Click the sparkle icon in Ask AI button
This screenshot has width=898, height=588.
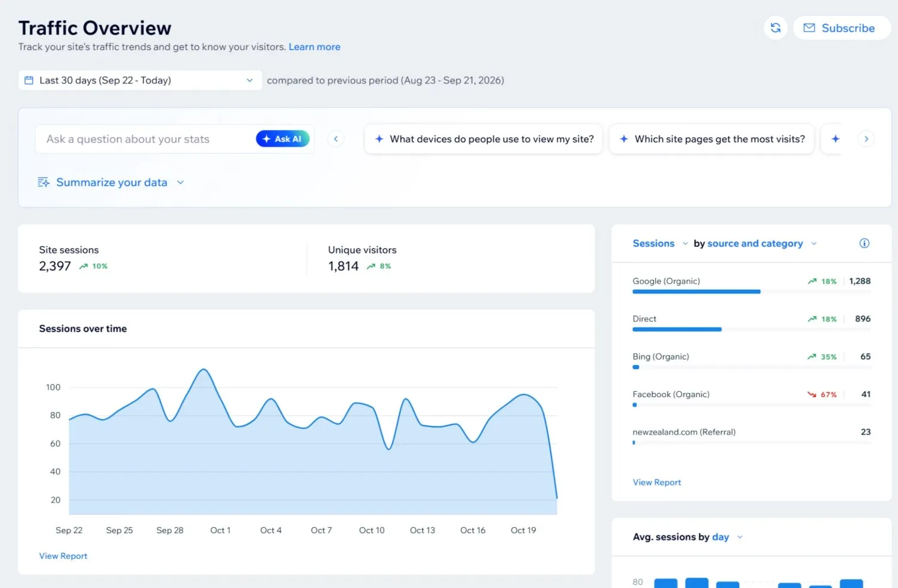[x=267, y=139]
